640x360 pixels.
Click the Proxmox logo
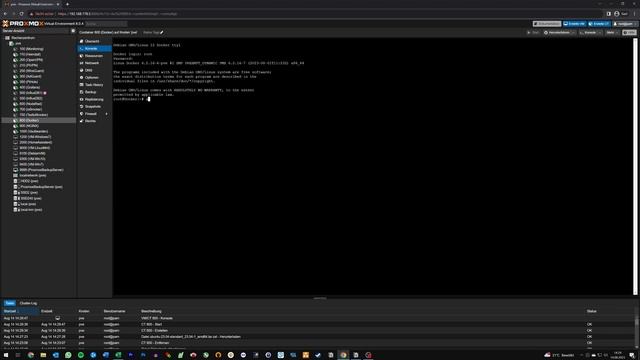coord(23,24)
